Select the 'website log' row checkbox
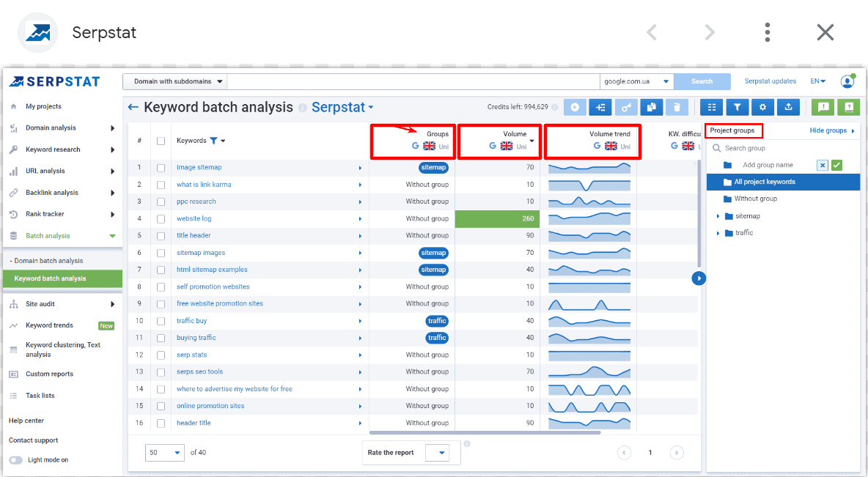The image size is (868, 477). [x=161, y=219]
